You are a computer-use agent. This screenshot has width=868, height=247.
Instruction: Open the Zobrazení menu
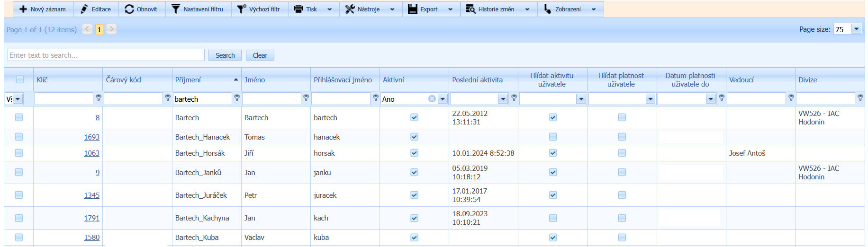tap(568, 9)
